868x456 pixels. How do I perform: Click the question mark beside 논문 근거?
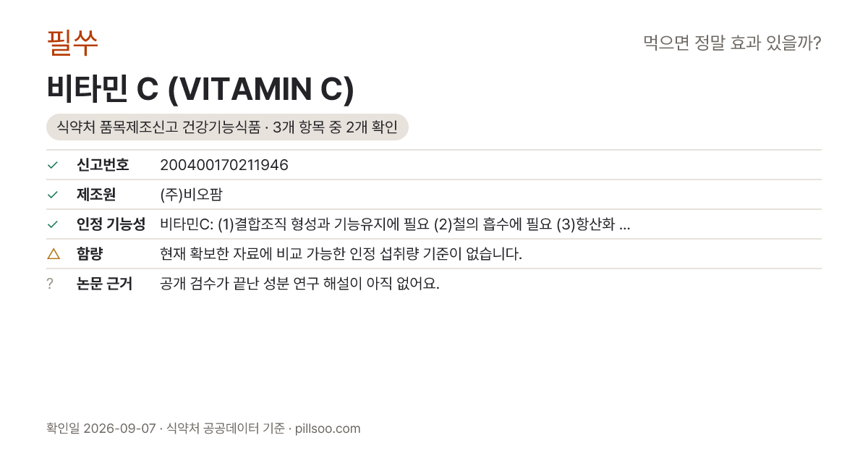pyautogui.click(x=50, y=284)
